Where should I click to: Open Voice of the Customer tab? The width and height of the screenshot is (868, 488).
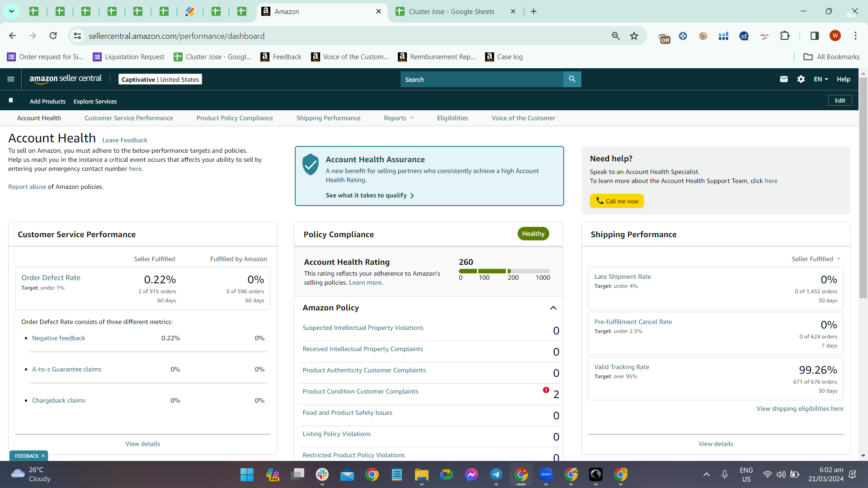(x=524, y=118)
